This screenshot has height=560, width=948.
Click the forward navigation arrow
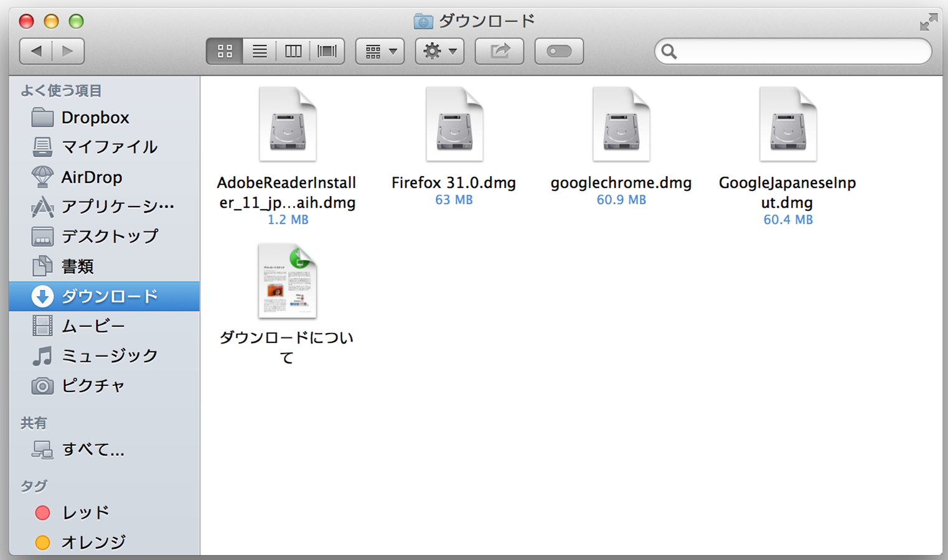coord(67,51)
